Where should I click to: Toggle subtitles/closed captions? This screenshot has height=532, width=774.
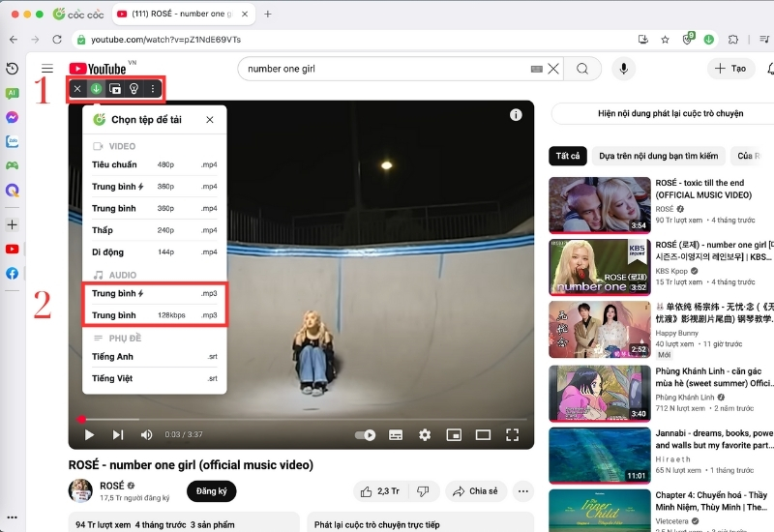[x=396, y=434]
